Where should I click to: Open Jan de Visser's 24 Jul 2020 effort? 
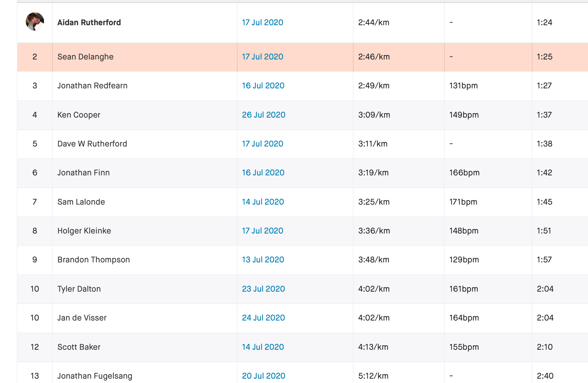pos(263,318)
